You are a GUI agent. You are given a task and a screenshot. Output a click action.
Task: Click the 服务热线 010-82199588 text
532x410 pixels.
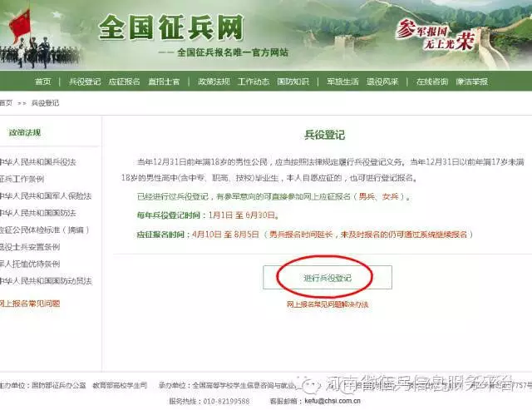coord(209,401)
